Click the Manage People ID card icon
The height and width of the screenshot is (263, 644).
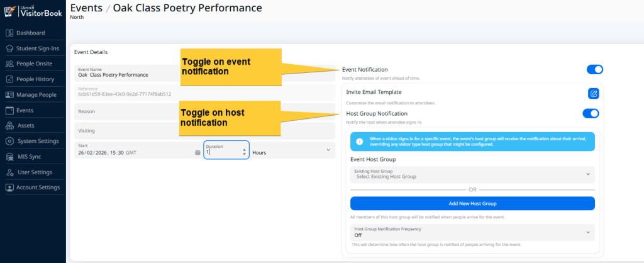9,95
